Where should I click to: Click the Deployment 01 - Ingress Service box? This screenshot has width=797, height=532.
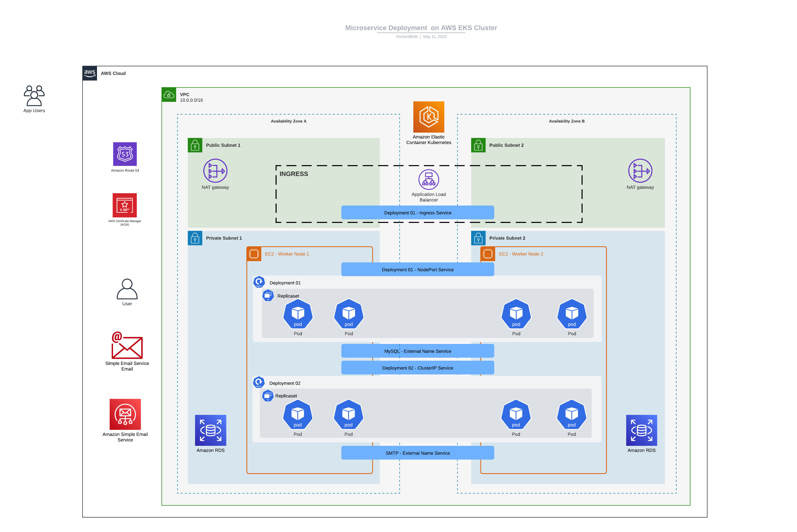(418, 213)
